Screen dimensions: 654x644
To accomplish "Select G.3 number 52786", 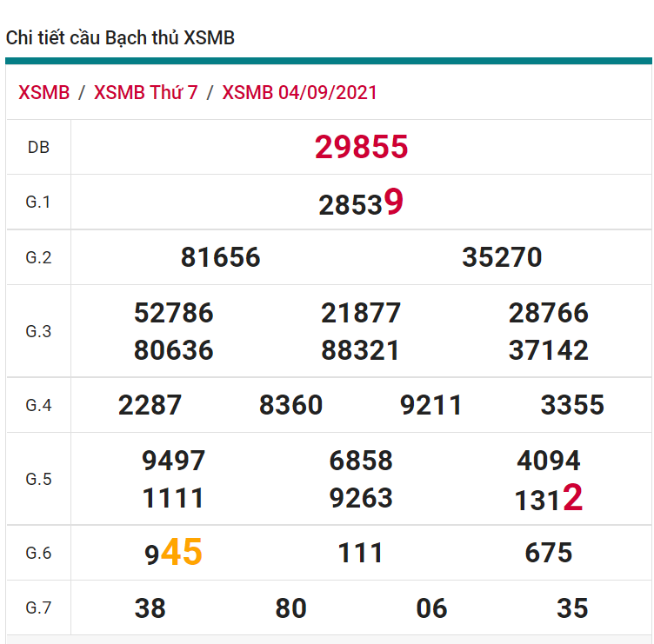I will (x=173, y=313).
